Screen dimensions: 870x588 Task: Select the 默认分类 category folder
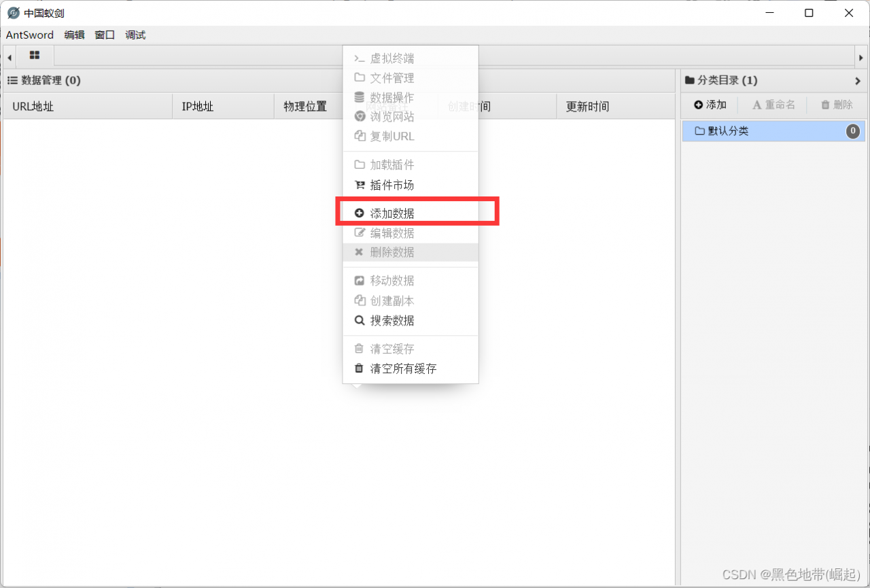[773, 131]
